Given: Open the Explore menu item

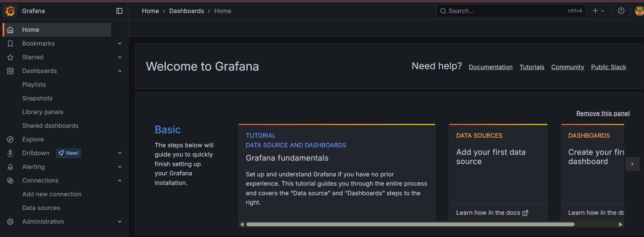Looking at the screenshot, I should 33,139.
